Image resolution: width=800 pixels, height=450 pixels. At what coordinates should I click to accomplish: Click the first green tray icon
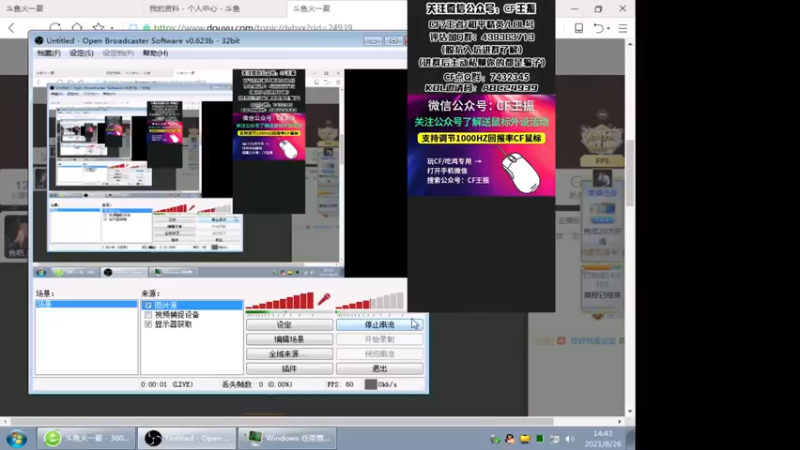pyautogui.click(x=494, y=439)
